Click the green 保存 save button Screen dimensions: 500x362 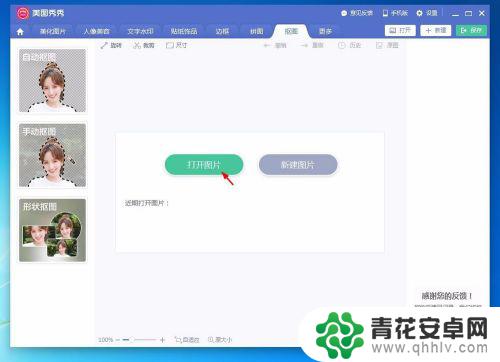[471, 30]
